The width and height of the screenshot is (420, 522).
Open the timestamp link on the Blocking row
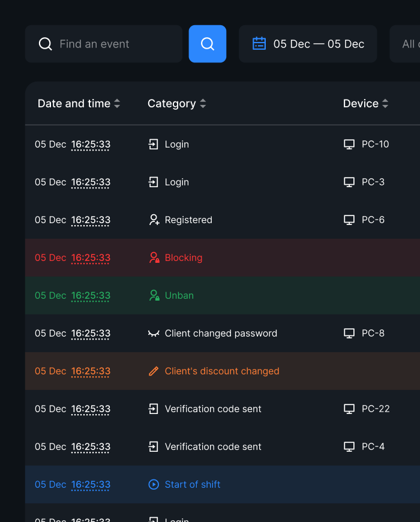(91, 257)
